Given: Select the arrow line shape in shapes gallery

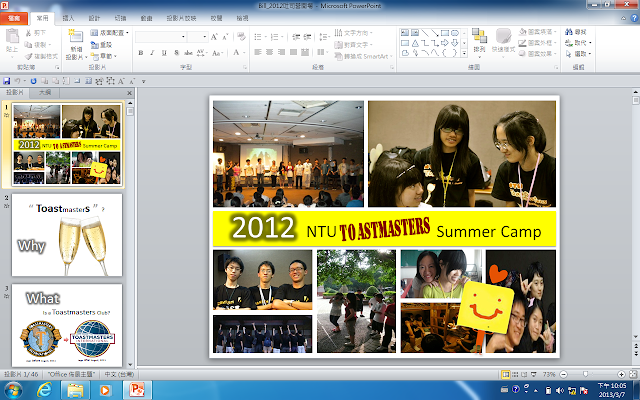Looking at the screenshot, I should (435, 33).
